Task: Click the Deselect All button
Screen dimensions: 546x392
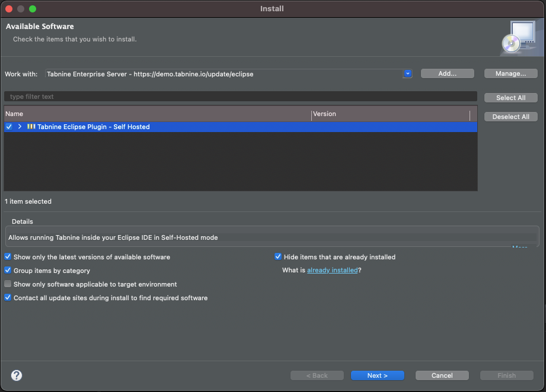Action: pos(510,117)
